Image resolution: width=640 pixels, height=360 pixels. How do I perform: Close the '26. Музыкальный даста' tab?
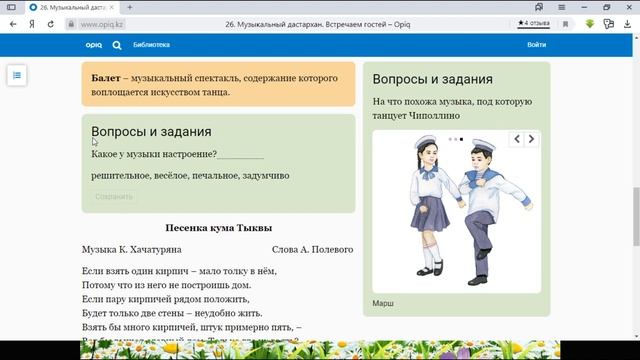(x=111, y=7)
